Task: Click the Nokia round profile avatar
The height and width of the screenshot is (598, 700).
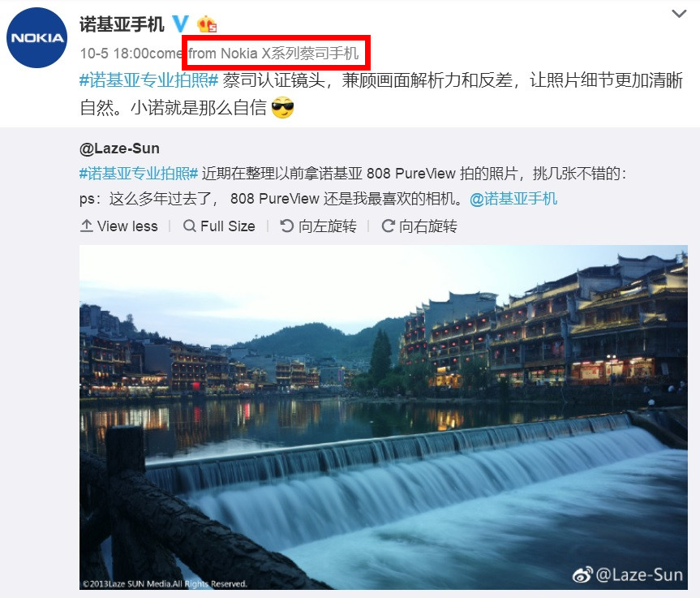Action: tap(37, 38)
